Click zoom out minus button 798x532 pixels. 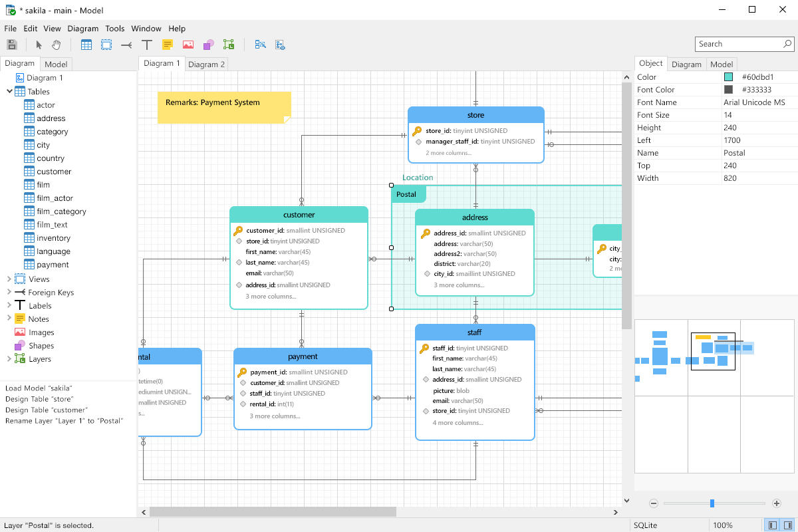coord(654,503)
